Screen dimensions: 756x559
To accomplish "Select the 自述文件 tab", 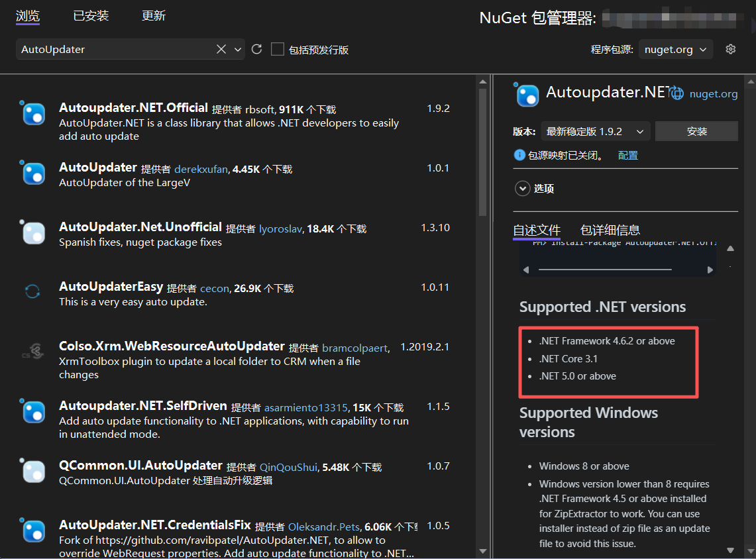I will coord(537,230).
